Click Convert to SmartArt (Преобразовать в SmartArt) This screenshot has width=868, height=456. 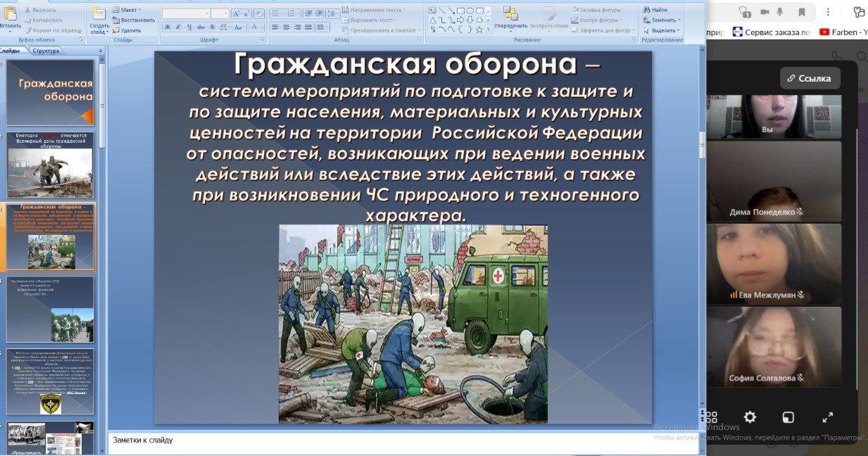(381, 30)
